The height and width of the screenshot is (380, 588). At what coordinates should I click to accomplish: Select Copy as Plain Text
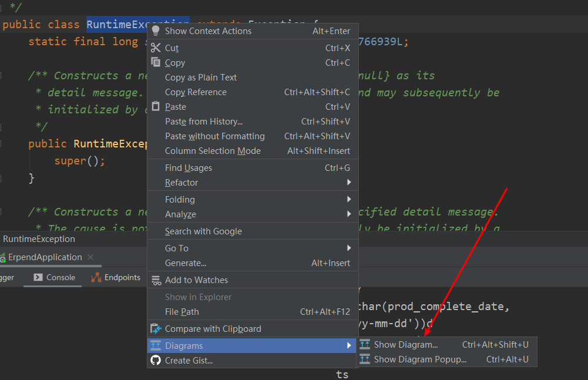point(253,78)
